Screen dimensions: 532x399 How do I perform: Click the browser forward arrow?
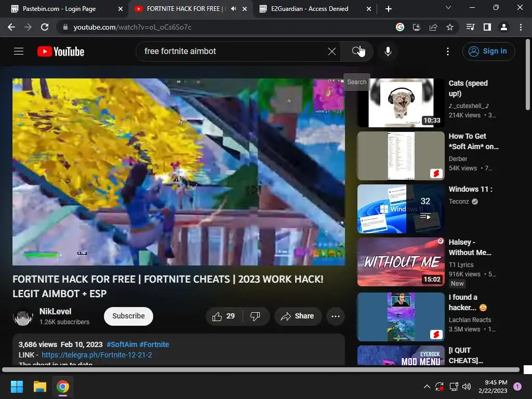coord(28,27)
